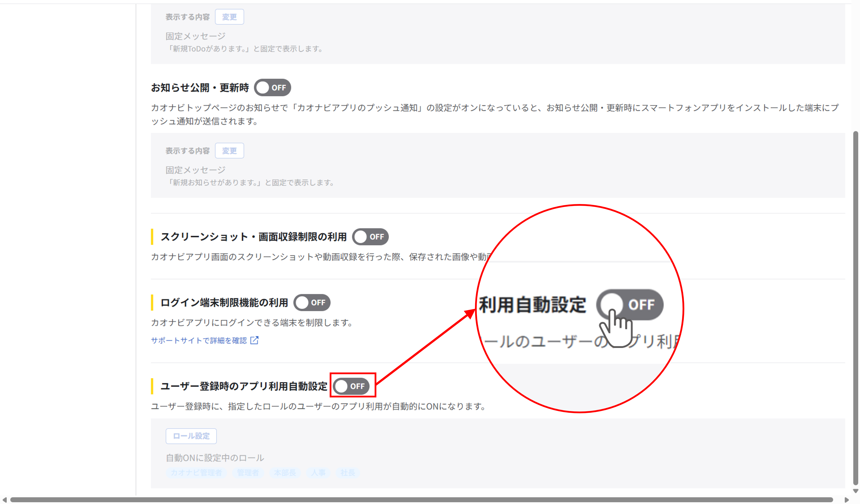Click 変更 button above 新規ToDo message

[x=229, y=17]
